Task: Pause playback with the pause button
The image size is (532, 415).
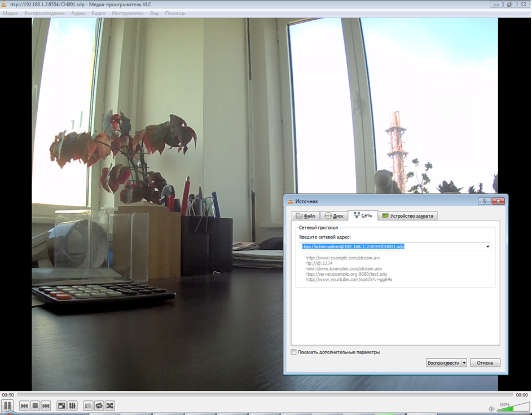Action: click(x=8, y=405)
